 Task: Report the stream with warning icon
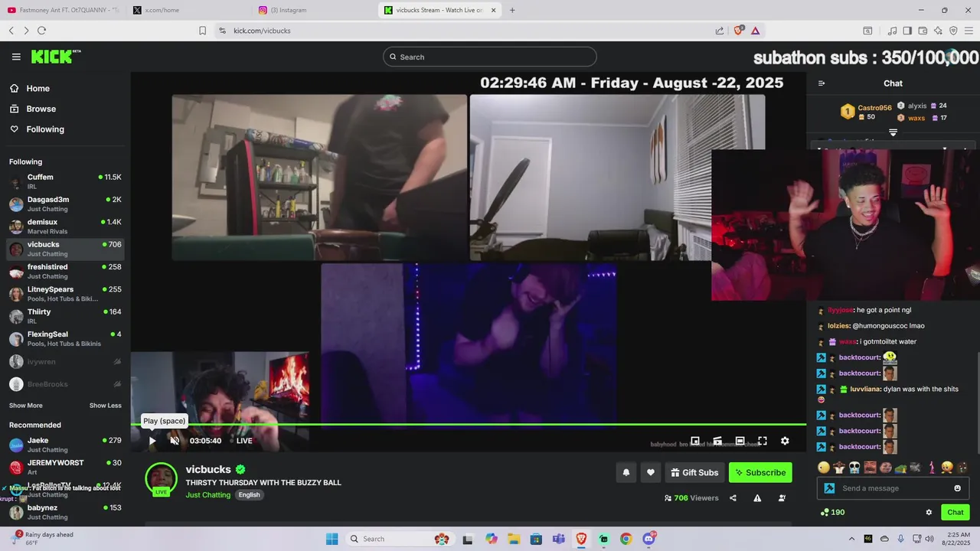(757, 498)
